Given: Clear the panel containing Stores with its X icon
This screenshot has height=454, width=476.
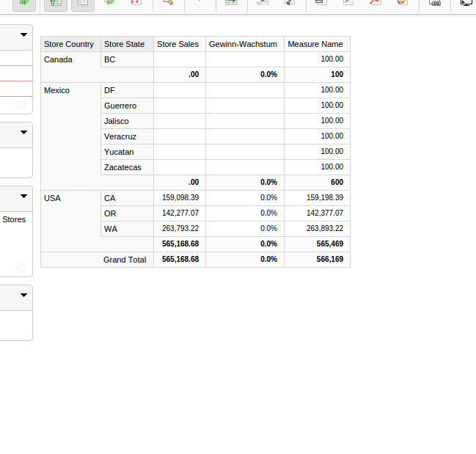Looking at the screenshot, I should tap(21, 268).
